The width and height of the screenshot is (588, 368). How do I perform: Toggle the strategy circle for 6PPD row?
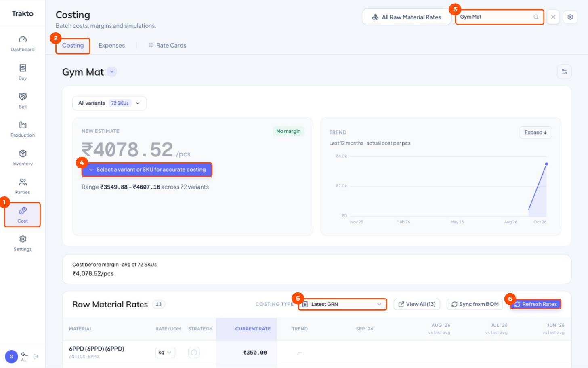[194, 353]
